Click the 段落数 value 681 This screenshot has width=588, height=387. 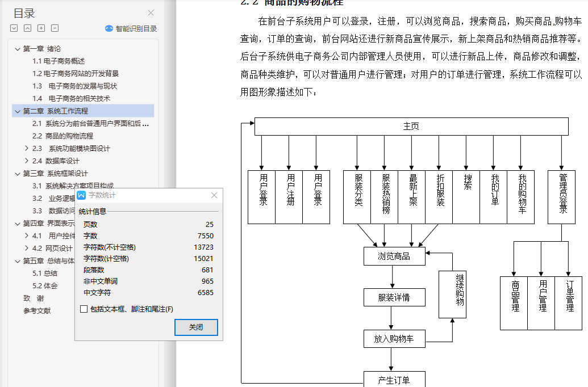point(207,270)
